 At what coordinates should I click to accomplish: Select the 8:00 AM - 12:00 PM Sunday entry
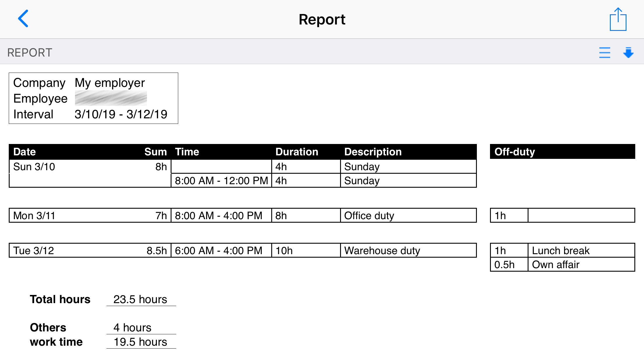point(221,180)
